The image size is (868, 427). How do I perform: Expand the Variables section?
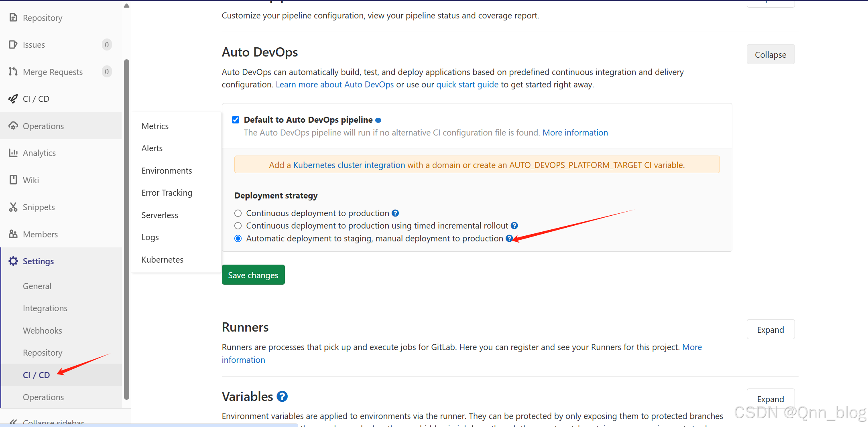[770, 399]
